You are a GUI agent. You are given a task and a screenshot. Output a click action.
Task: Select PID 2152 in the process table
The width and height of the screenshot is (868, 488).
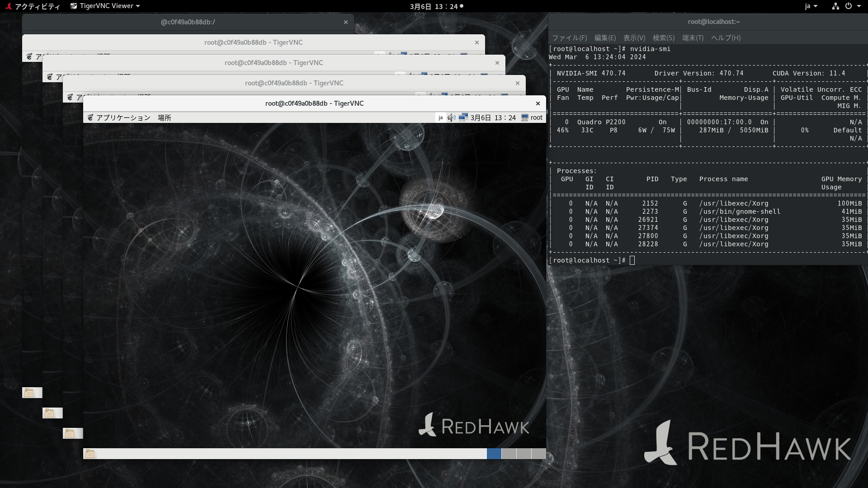[650, 203]
